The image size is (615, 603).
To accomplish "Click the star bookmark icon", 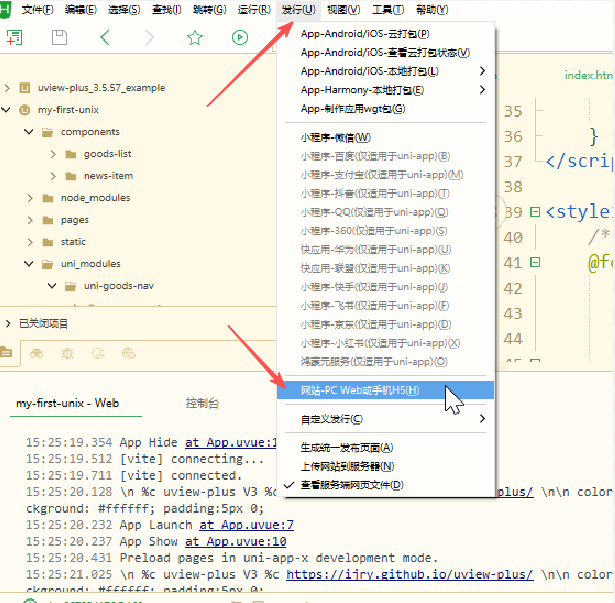I will pos(195,38).
